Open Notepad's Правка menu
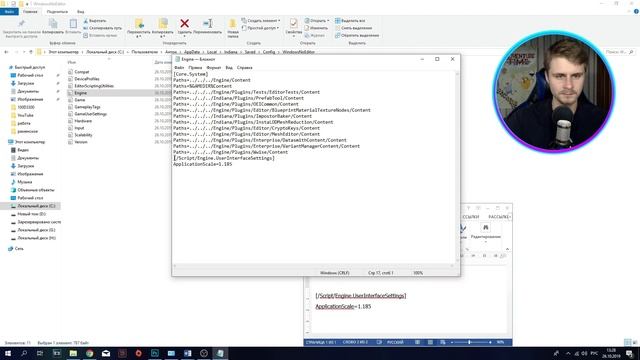 click(x=195, y=67)
